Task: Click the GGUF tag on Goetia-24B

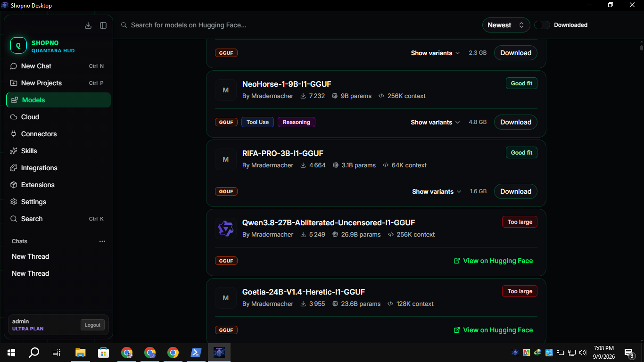Action: (x=226, y=330)
